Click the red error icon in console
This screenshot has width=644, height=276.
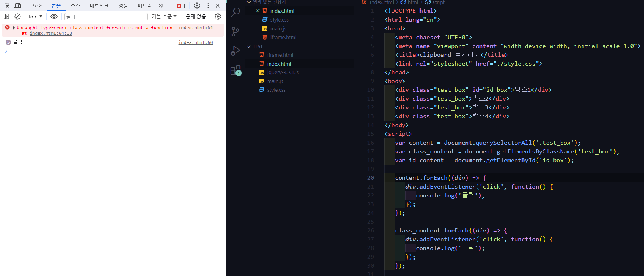pos(7,27)
